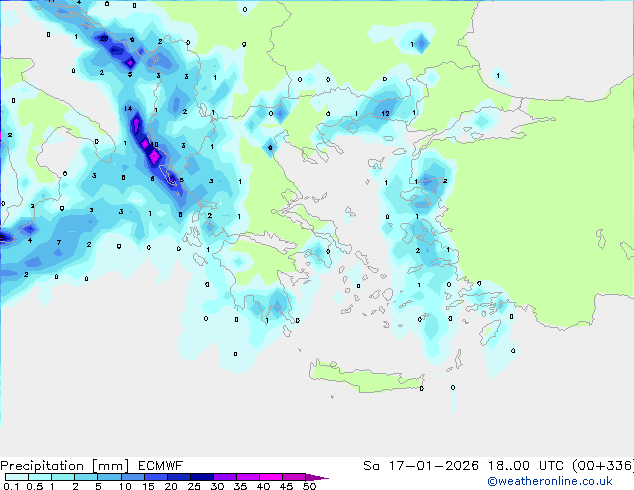Image resolution: width=634 pixels, height=490 pixels.
Task: Click the 2–5 mm legend swatch
Action: click(86, 477)
